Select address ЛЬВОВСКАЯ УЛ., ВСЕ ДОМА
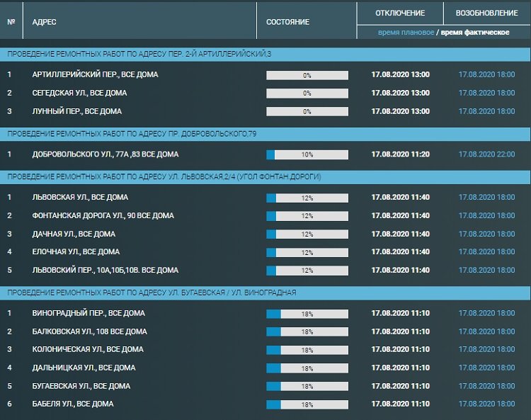This screenshot has width=531, height=420. (x=80, y=197)
